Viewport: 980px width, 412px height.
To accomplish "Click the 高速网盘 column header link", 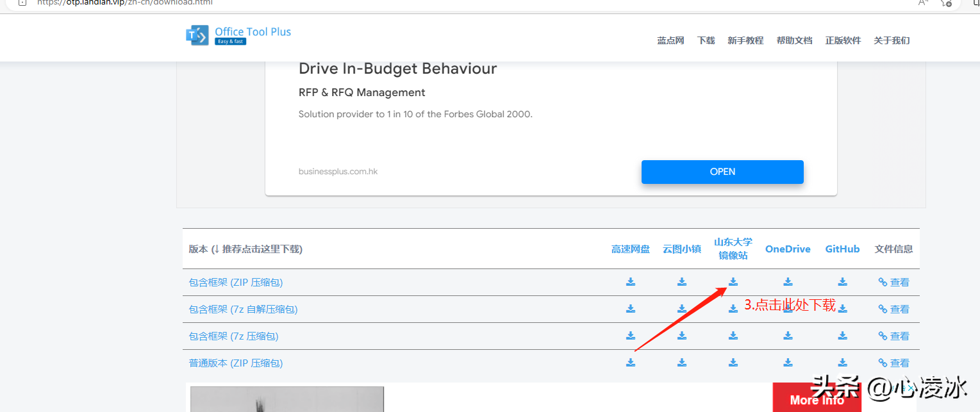I will (x=631, y=249).
